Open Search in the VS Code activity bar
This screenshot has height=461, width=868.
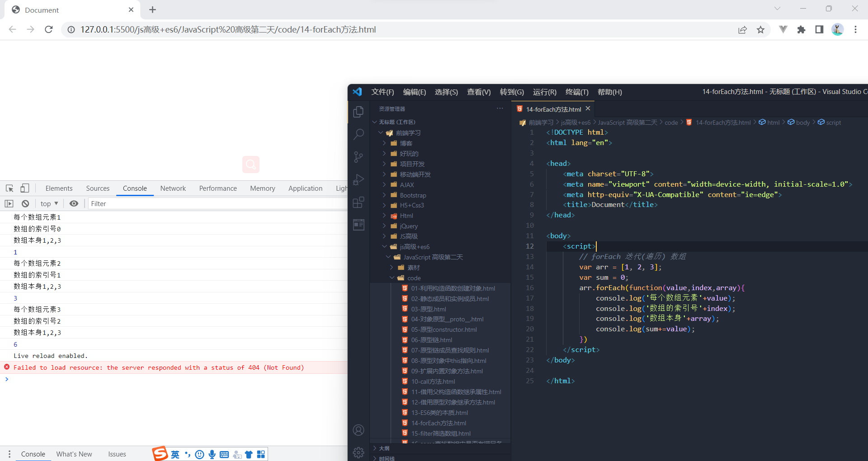pos(358,134)
